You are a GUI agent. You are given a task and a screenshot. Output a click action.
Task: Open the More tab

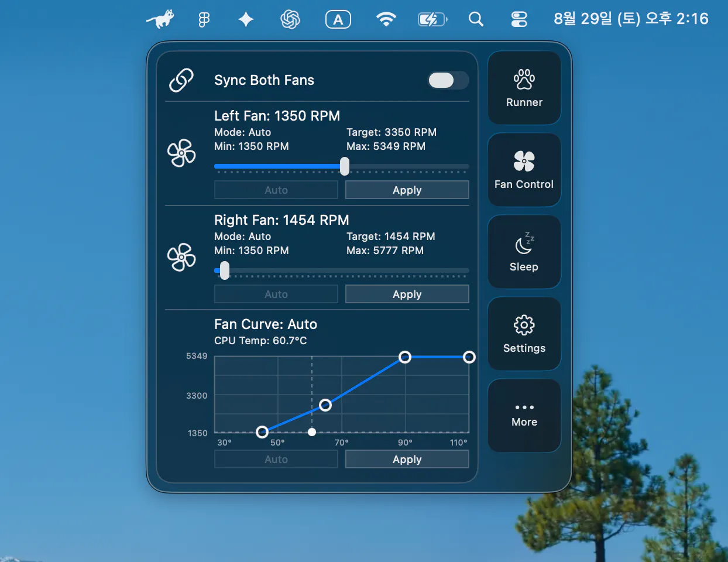click(x=524, y=416)
